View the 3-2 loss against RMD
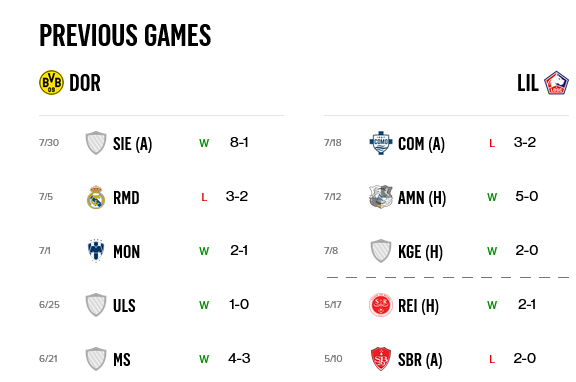Viewport: 576px width, 382px height. pyautogui.click(x=237, y=197)
